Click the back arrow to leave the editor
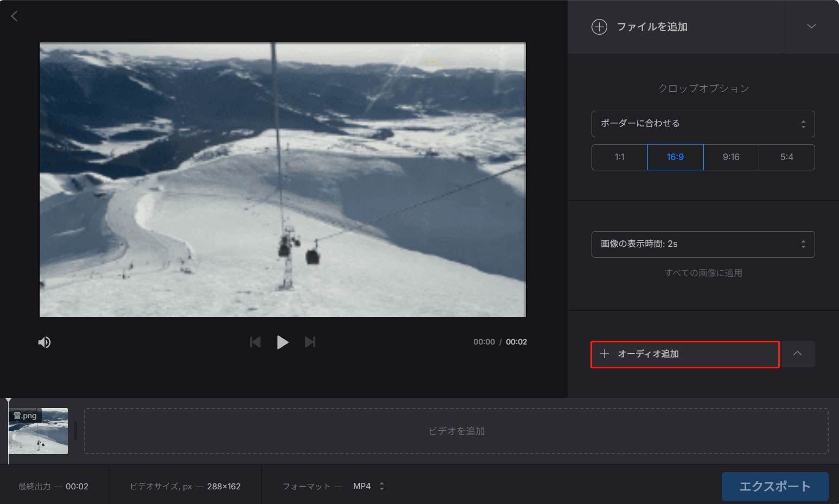 click(x=14, y=16)
